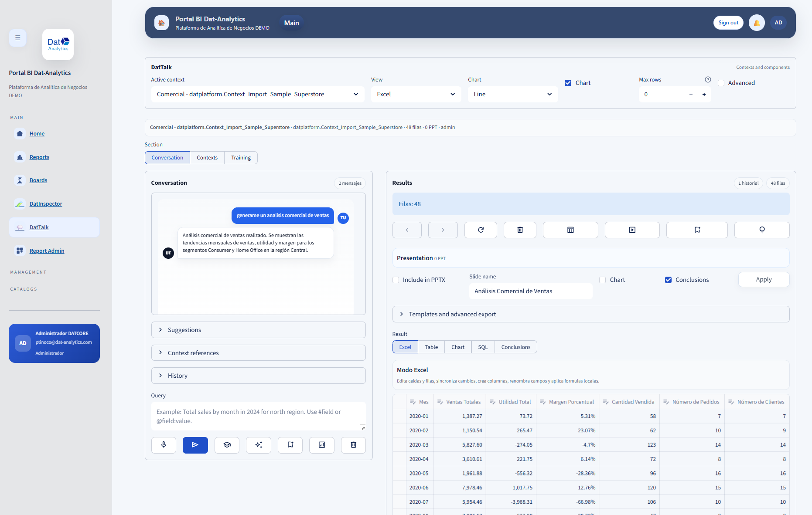Enable the Chart checkbox in the Presentation section

[x=602, y=280]
